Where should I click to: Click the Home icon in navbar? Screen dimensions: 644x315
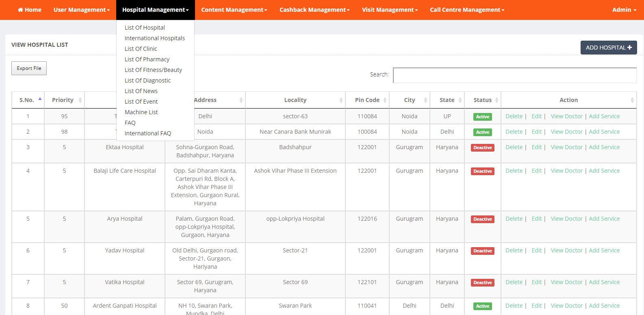(20, 10)
